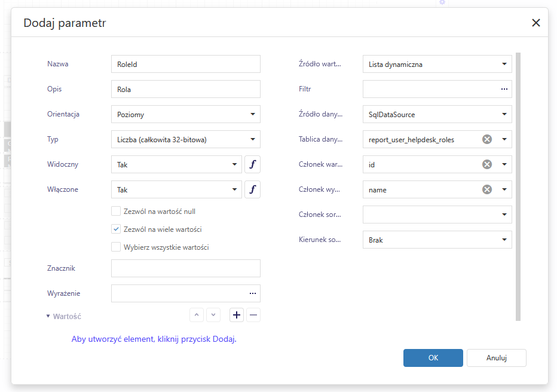This screenshot has width=557, height=392.
Task: Clear the name display member field
Action: pos(487,189)
